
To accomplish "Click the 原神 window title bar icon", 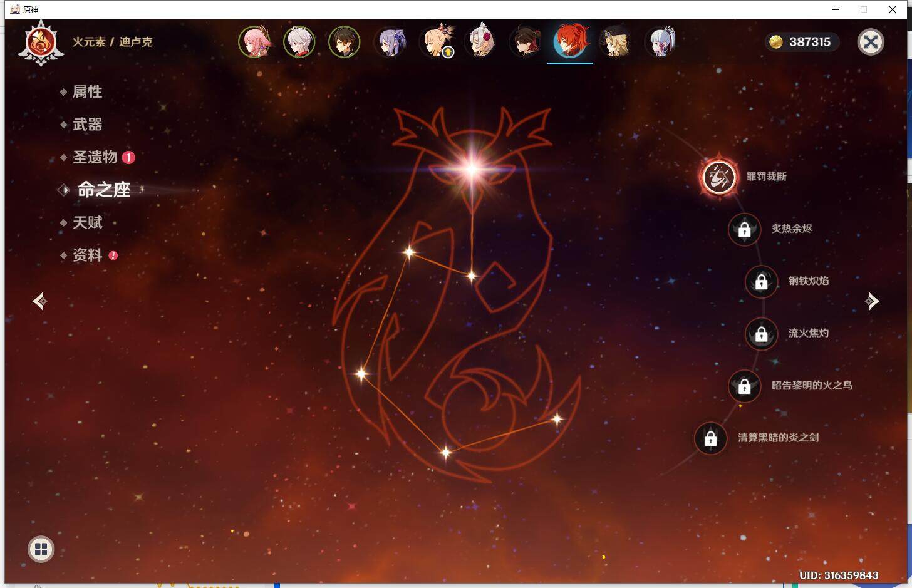I will [x=15, y=9].
